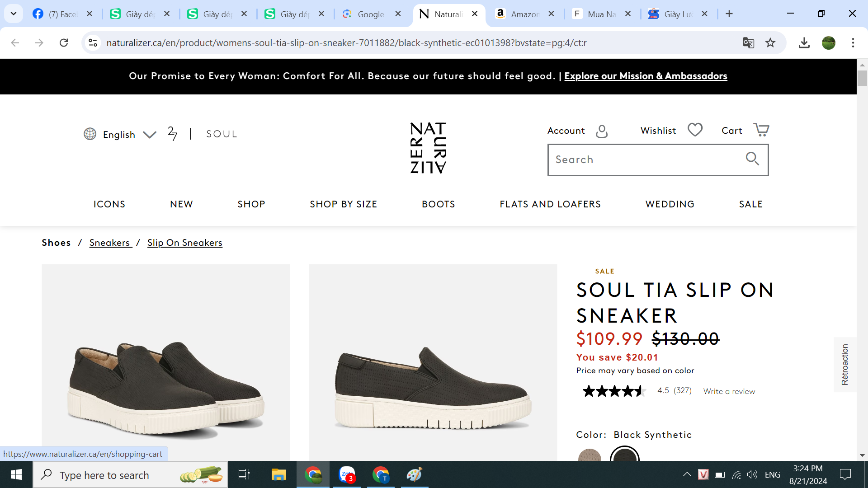Switch to the Amazon tab
868x488 pixels.
tap(524, 14)
